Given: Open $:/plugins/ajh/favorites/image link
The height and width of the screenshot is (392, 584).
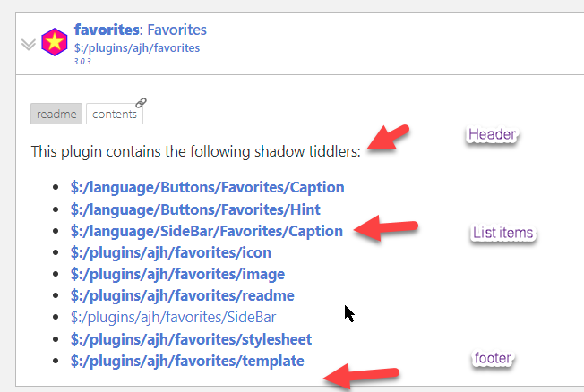Looking at the screenshot, I should [x=177, y=275].
